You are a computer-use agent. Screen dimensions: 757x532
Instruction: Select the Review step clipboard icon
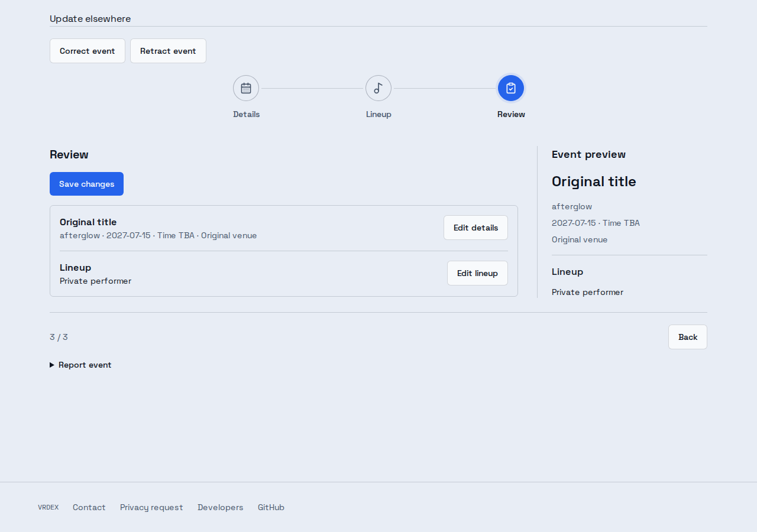[511, 88]
